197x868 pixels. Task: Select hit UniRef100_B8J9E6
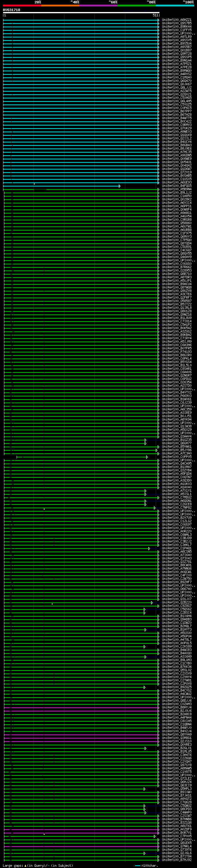click(176, 149)
